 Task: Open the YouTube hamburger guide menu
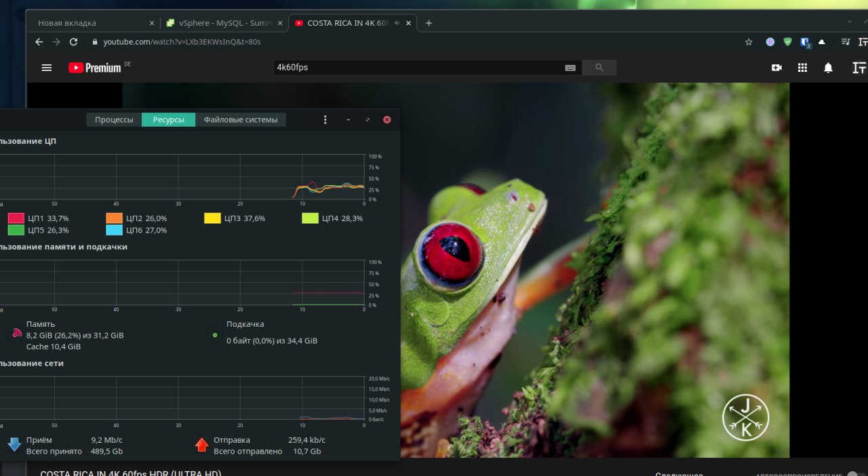[47, 68]
